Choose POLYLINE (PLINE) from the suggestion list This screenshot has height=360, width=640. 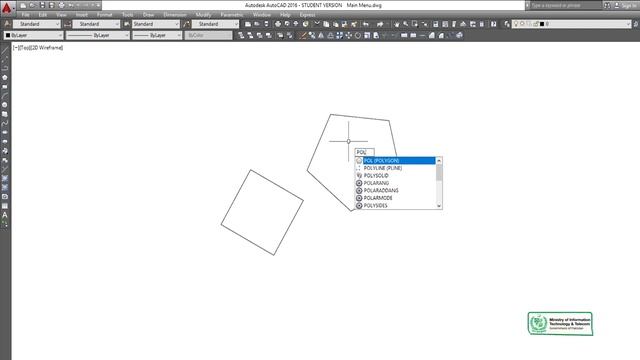coord(396,168)
